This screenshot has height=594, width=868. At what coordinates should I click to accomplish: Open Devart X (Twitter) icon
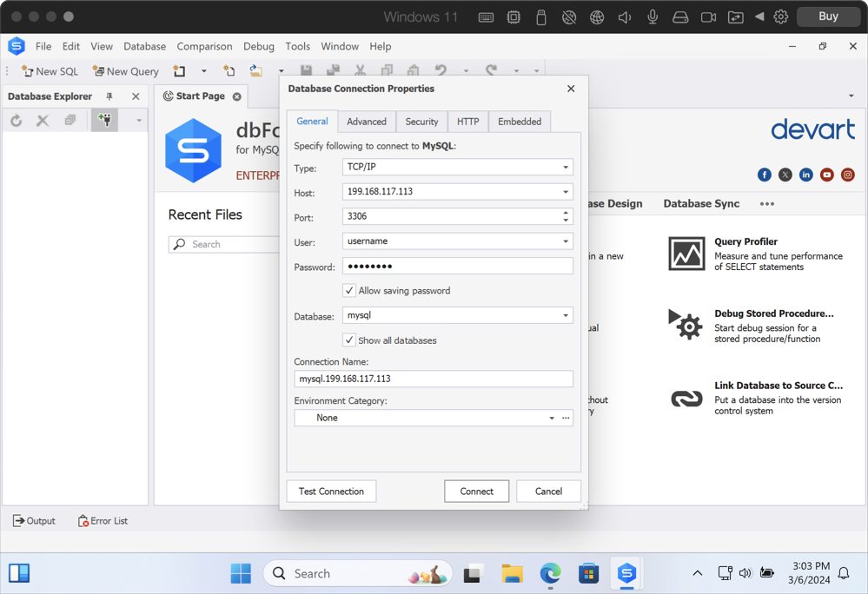[x=785, y=175]
